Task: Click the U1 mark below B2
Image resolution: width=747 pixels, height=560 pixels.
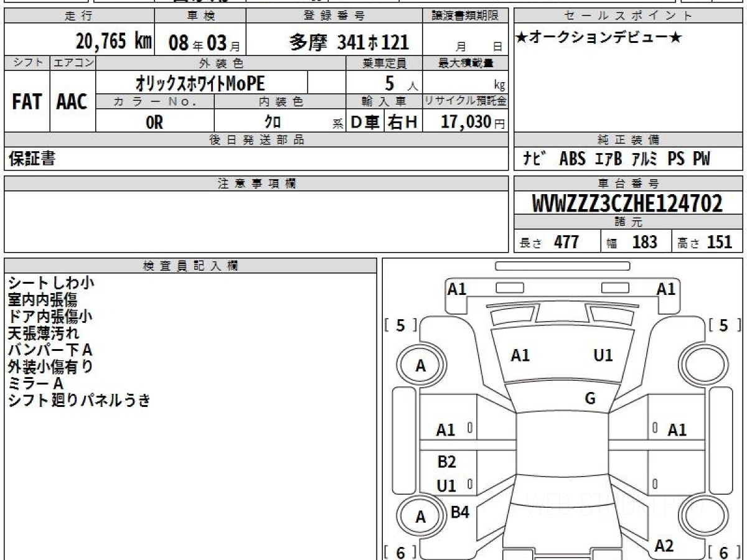Action: pos(446,486)
